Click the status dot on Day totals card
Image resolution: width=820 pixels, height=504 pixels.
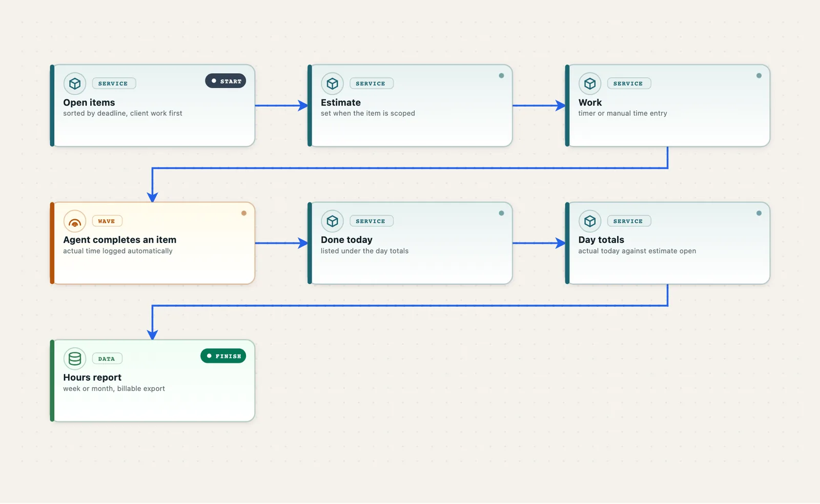[x=759, y=213]
